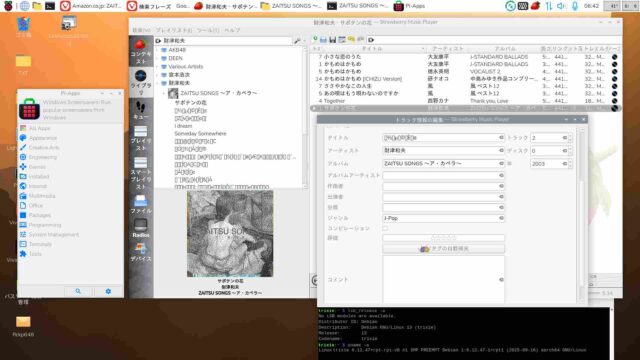Open All Apps category in Pi-Apps
The width and height of the screenshot is (640, 360).
coord(40,128)
